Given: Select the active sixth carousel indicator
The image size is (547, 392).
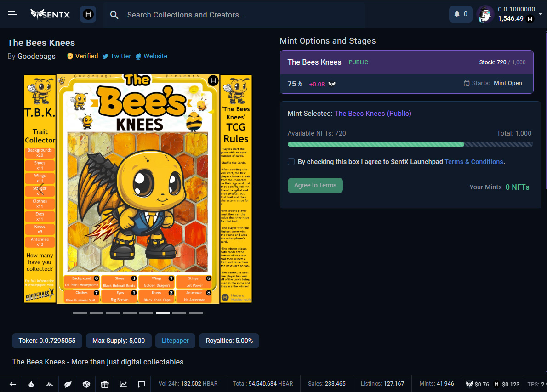Looking at the screenshot, I should pos(163,313).
